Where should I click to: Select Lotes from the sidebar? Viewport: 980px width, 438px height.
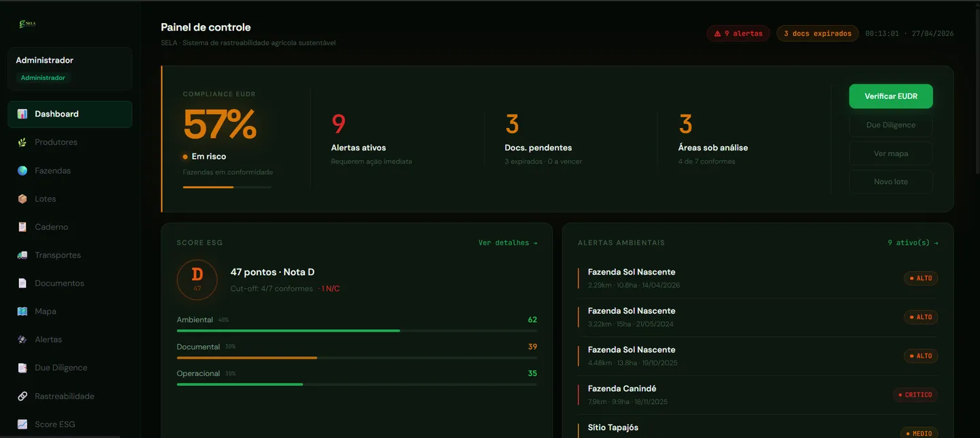[70, 199]
